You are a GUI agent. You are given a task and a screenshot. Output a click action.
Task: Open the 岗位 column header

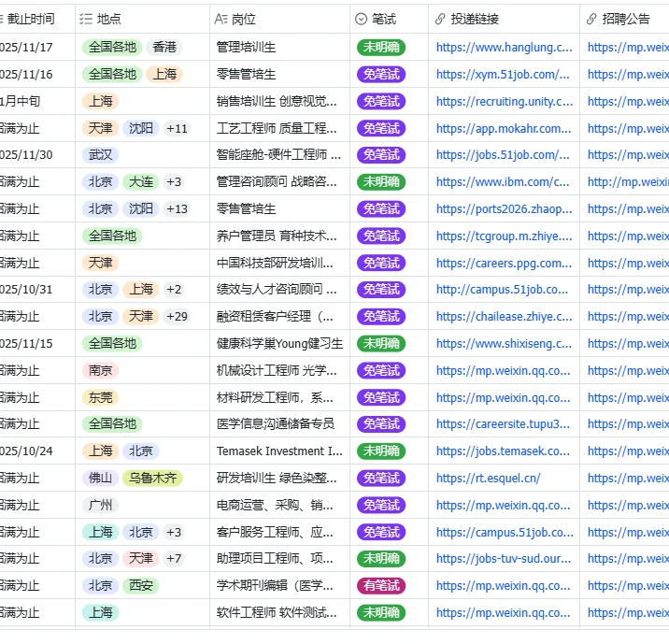[x=280, y=19]
